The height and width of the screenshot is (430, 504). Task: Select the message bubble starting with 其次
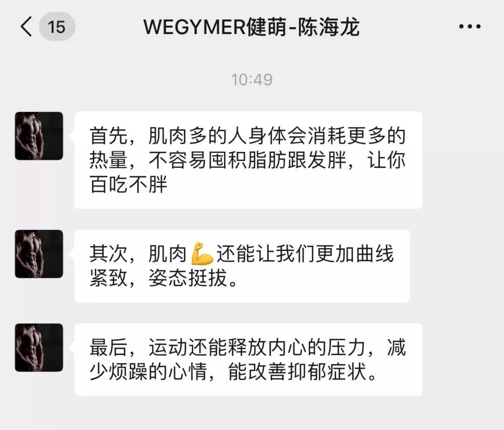tap(242, 266)
